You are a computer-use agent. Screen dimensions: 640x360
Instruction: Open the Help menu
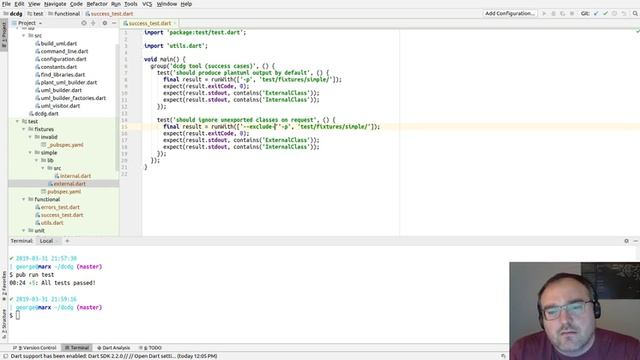pyautogui.click(x=186, y=4)
